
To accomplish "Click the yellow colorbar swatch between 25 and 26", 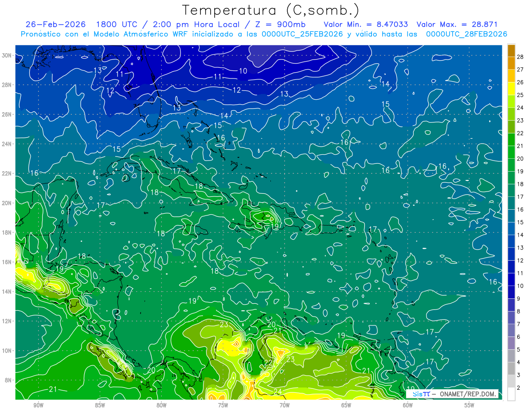I will (511, 89).
